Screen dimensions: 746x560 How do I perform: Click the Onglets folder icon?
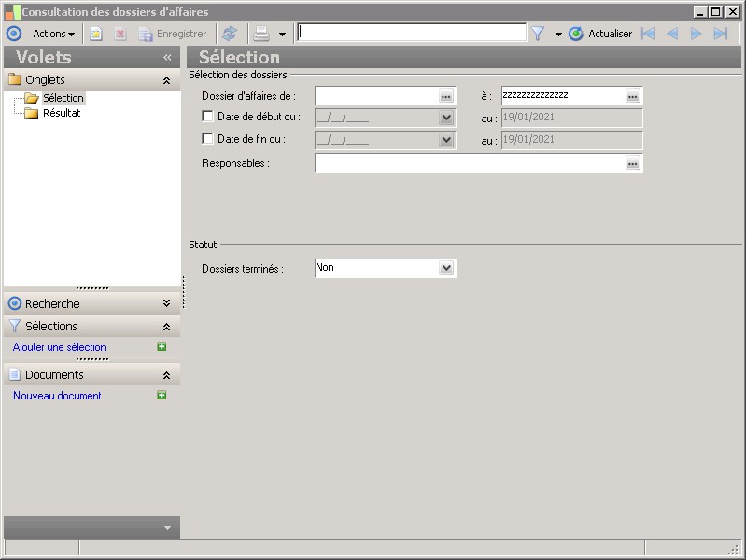pos(15,79)
